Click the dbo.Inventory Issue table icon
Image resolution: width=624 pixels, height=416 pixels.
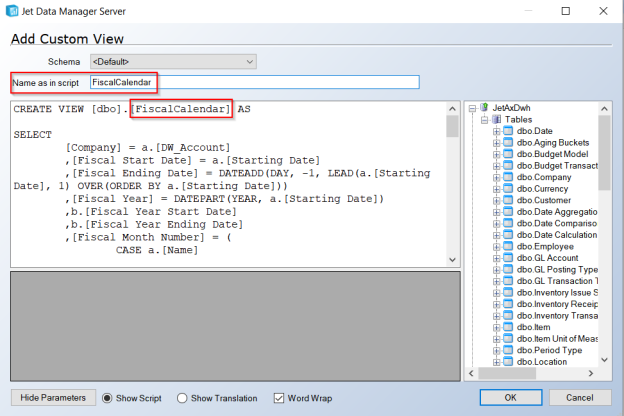[x=508, y=293]
